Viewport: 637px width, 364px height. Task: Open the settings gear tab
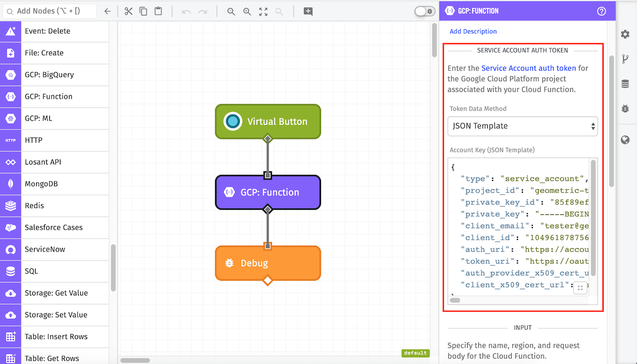(625, 34)
